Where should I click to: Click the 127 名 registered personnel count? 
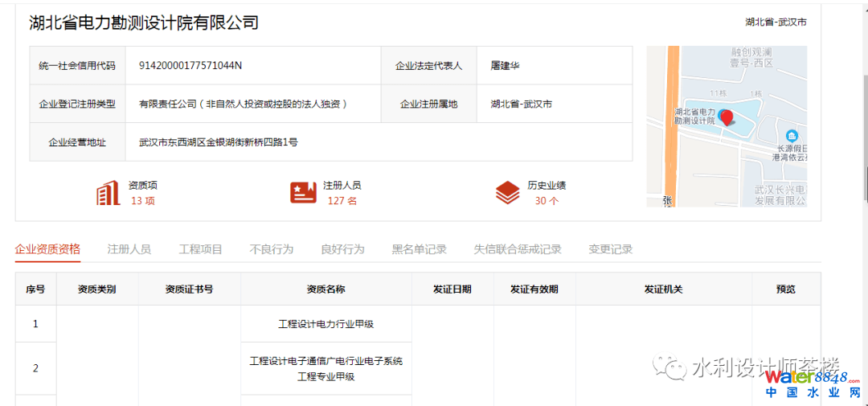[x=342, y=201]
